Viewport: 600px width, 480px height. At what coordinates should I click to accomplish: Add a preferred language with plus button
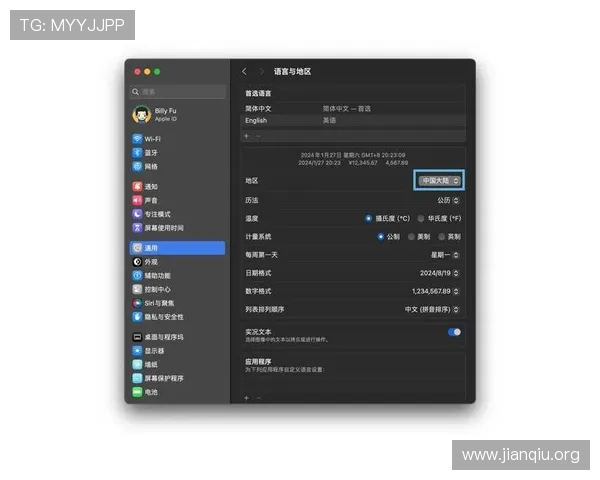(246, 136)
